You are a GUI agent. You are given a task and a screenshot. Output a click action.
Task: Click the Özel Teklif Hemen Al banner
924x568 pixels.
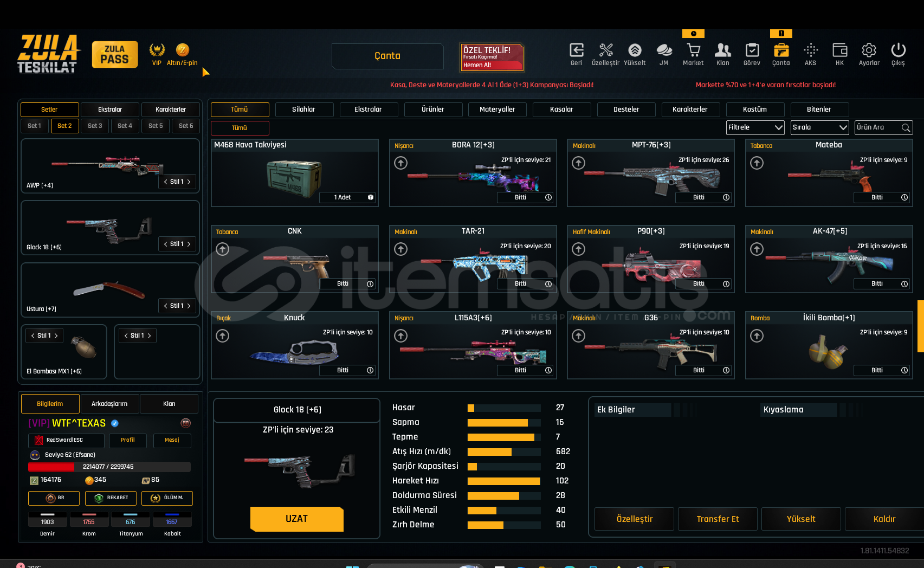[492, 57]
